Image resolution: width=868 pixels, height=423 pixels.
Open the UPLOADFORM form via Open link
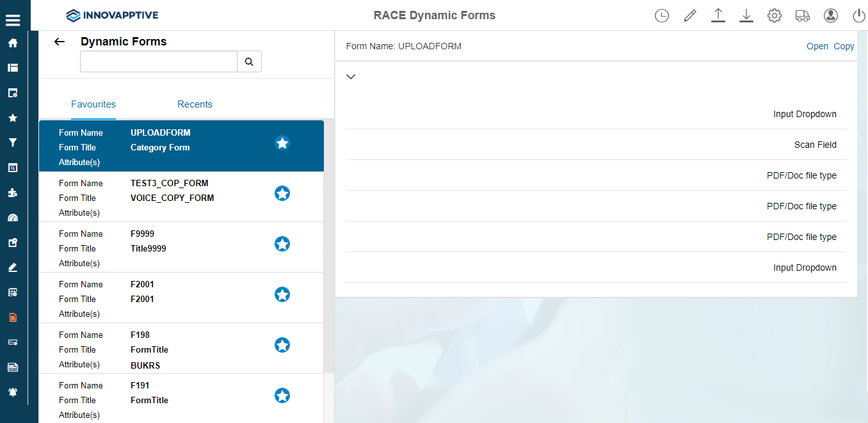817,46
